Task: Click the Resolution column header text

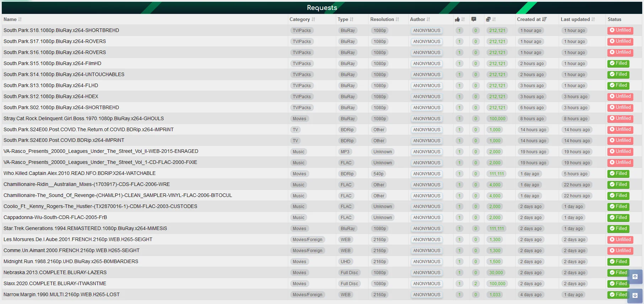Action: coord(382,20)
